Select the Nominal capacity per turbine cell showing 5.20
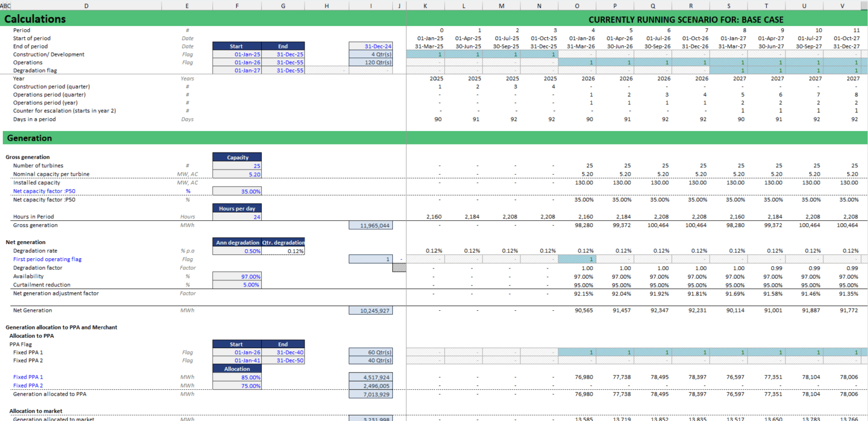The width and height of the screenshot is (868, 421). point(237,174)
